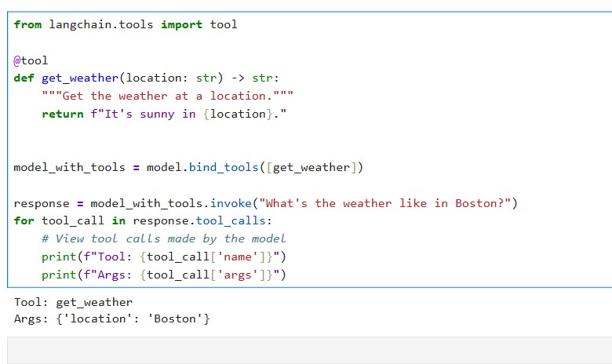Viewport: 612px width, 364px height.
Task: Click the return statement 'It's sunny in {location}.'
Action: (x=164, y=114)
